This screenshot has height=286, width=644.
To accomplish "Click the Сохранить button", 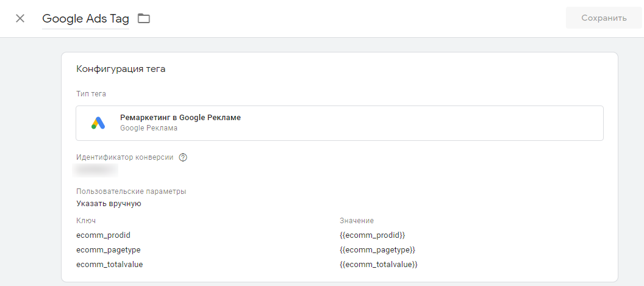I will click(x=604, y=18).
